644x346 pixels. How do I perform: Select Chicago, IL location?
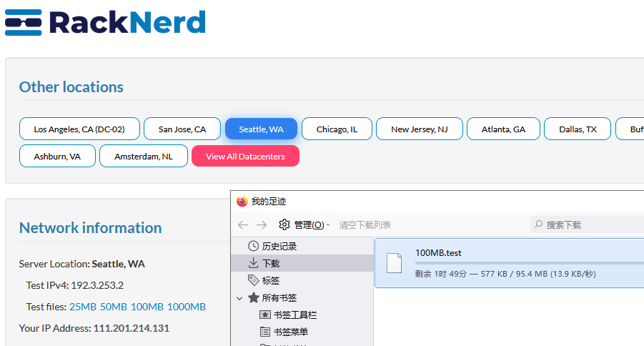click(x=337, y=129)
